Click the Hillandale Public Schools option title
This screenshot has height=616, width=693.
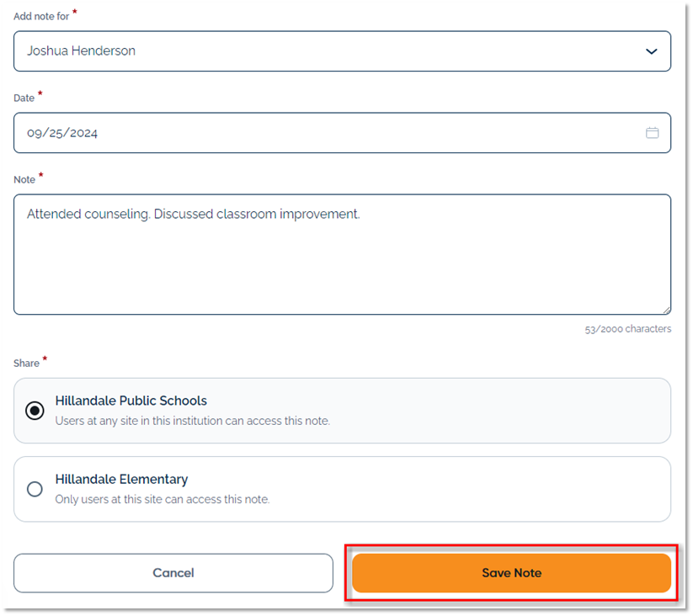(131, 401)
